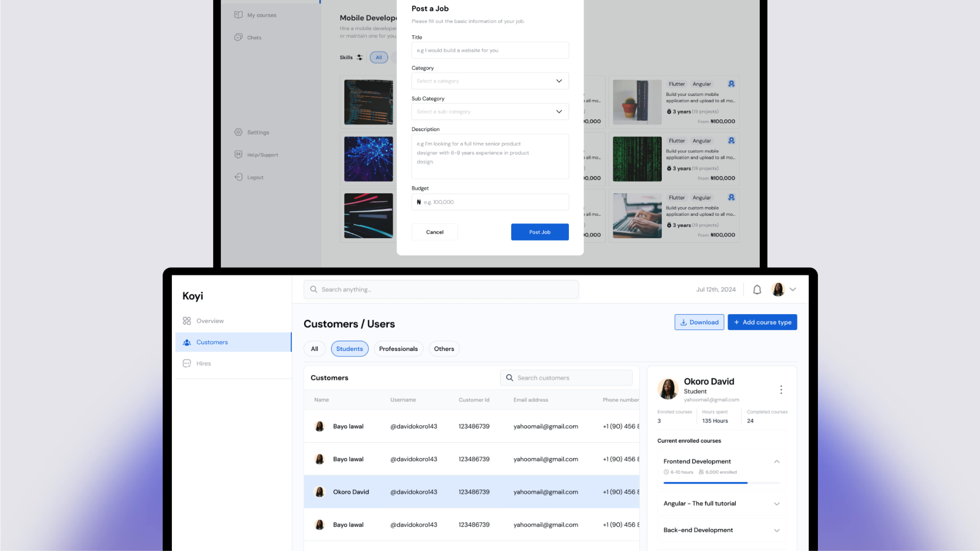Select the All skills filter pill

click(378, 57)
